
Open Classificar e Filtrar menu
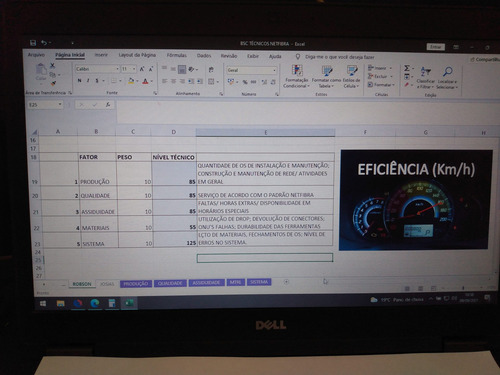pyautogui.click(x=426, y=78)
